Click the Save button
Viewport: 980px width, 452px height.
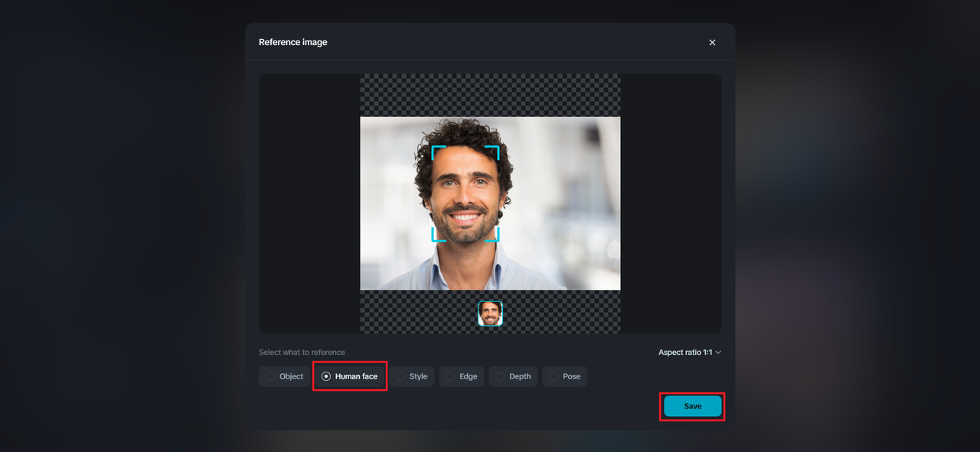pos(692,406)
